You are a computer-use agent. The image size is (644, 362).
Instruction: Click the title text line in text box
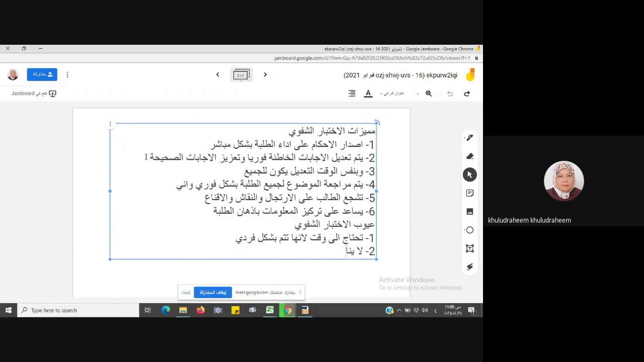click(x=332, y=131)
